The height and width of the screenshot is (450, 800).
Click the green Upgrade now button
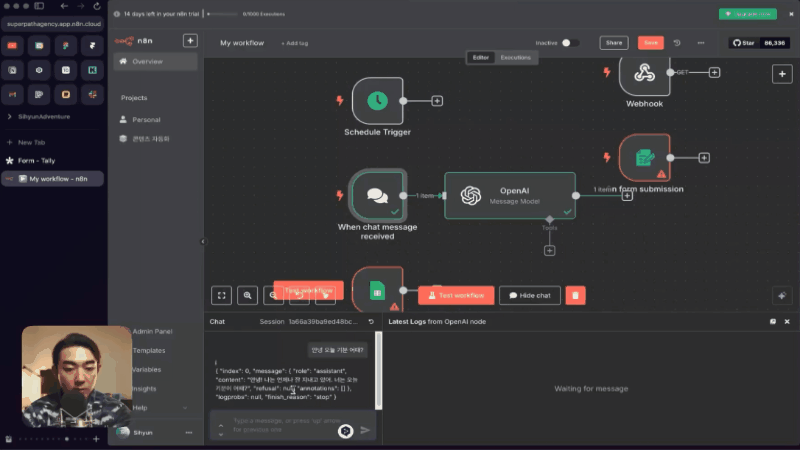pyautogui.click(x=747, y=14)
